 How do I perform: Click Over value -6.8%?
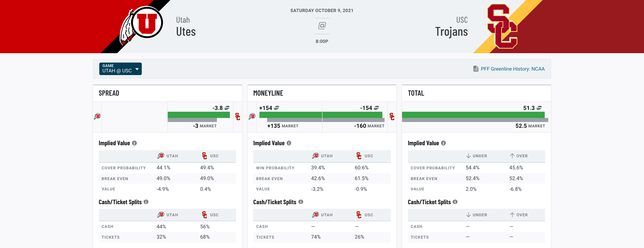515,189
